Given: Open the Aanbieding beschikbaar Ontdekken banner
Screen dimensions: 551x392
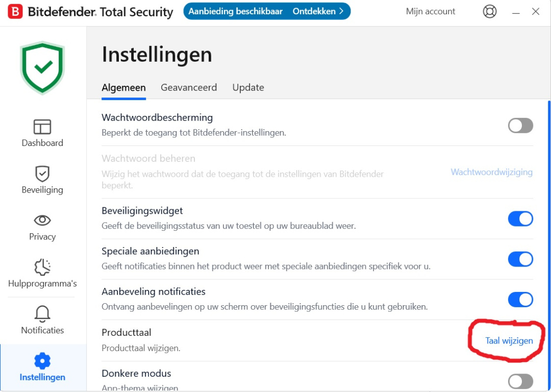Looking at the screenshot, I should [x=267, y=11].
